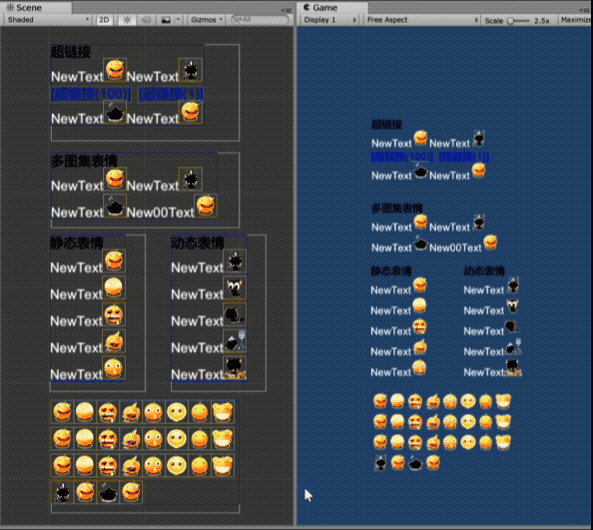Click emoji beside New00Text in Scene view
This screenshot has height=530, width=593.
(x=206, y=205)
